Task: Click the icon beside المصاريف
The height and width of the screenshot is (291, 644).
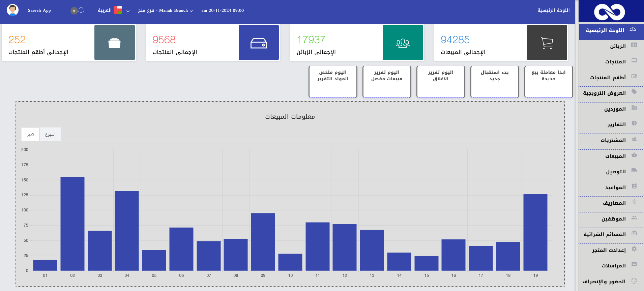Action: tap(634, 202)
